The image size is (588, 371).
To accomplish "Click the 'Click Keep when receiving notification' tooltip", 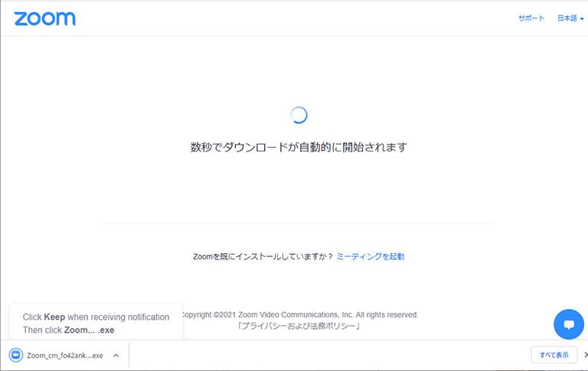I will point(96,317).
